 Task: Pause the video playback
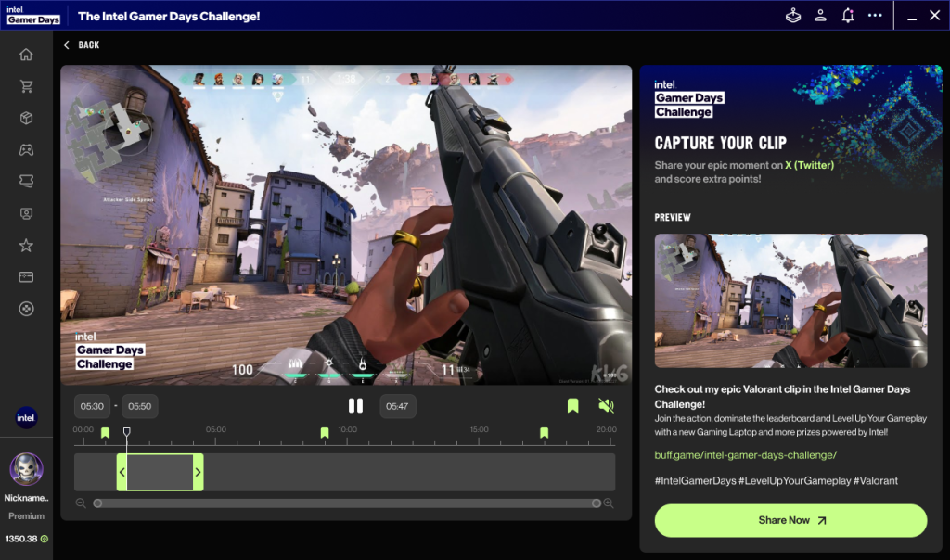[355, 406]
